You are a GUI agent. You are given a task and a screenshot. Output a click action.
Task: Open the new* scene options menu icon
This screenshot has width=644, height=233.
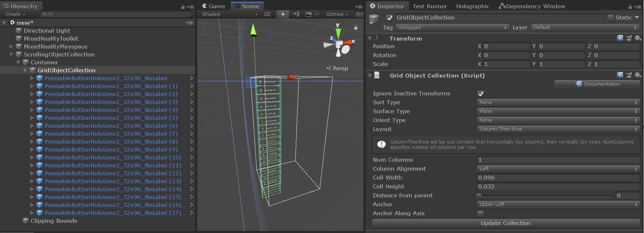click(189, 23)
